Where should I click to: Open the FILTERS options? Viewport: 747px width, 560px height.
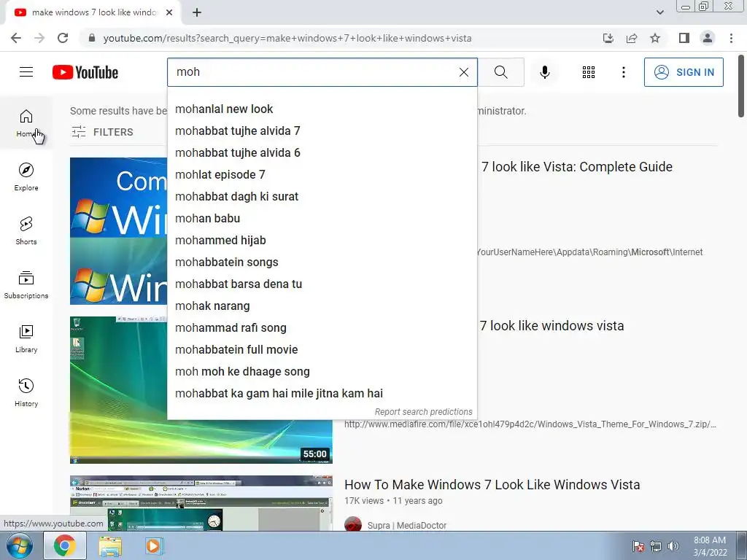click(x=102, y=132)
